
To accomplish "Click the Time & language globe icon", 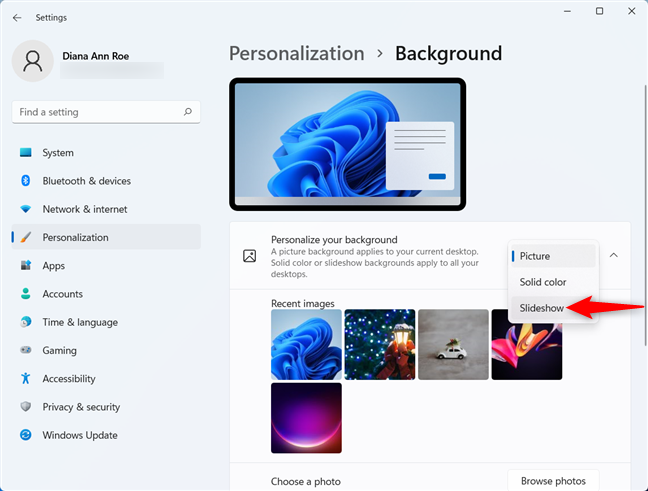I will 26,322.
